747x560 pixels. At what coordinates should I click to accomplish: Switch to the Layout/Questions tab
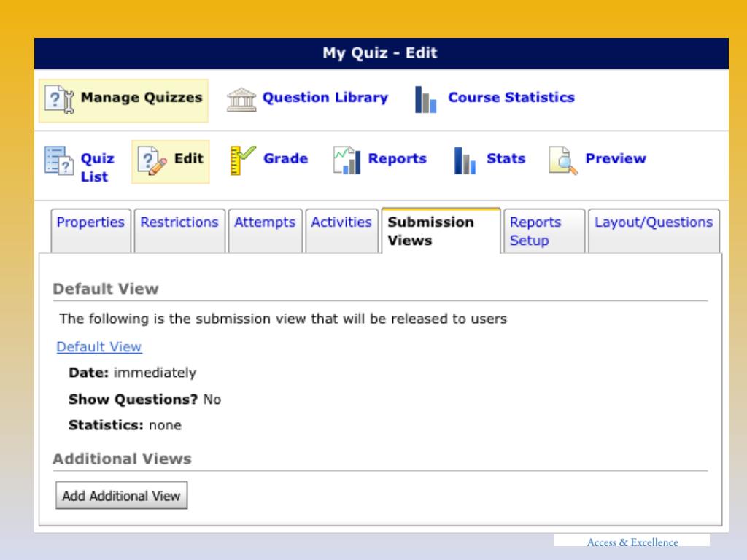point(654,230)
